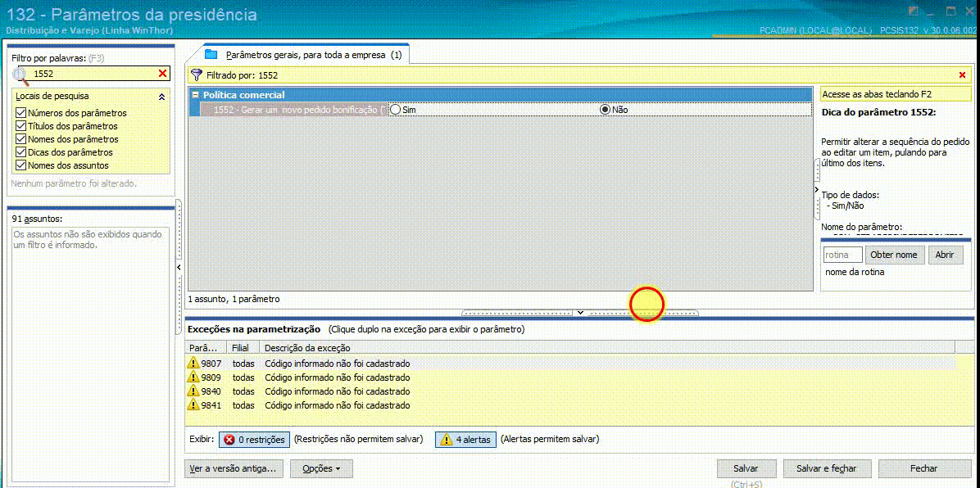Click warning icon of exception 9841
This screenshot has width=980, height=488.
coord(193,405)
